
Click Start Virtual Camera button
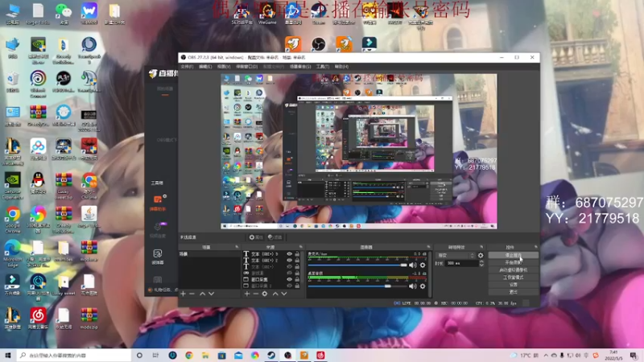[x=513, y=270]
